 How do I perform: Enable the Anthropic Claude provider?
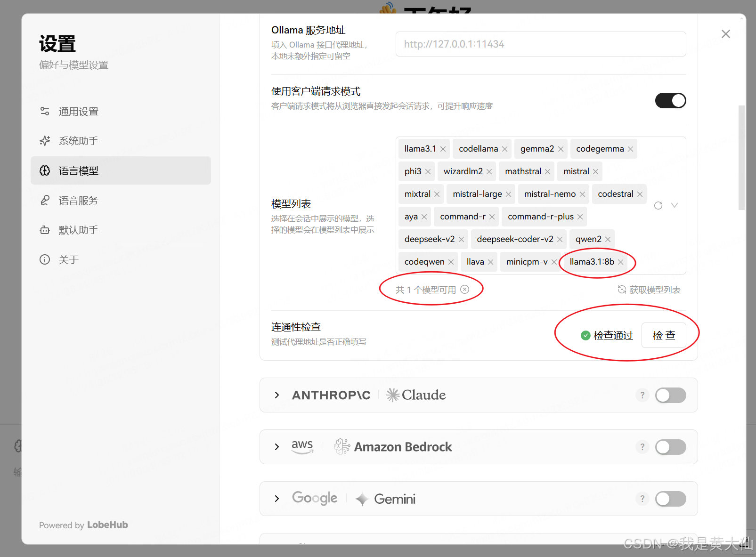pos(670,395)
